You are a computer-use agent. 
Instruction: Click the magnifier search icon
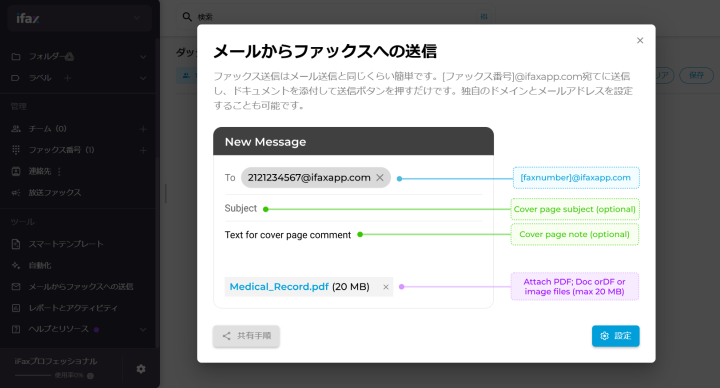click(187, 17)
